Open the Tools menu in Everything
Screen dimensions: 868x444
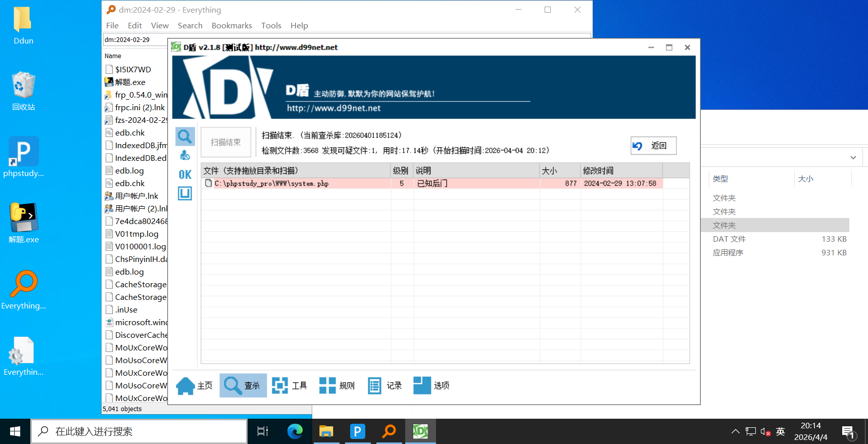point(271,25)
